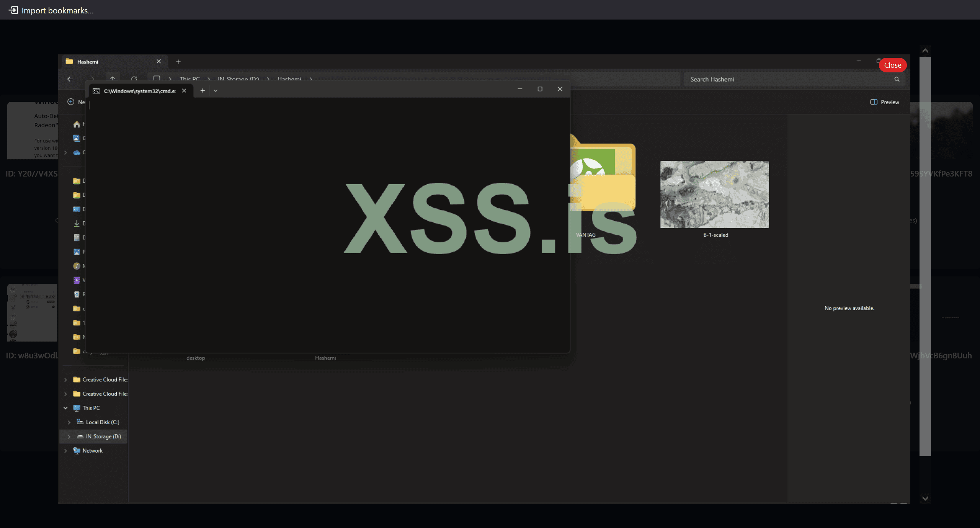
Task: Click the red Close button
Action: pyautogui.click(x=892, y=65)
